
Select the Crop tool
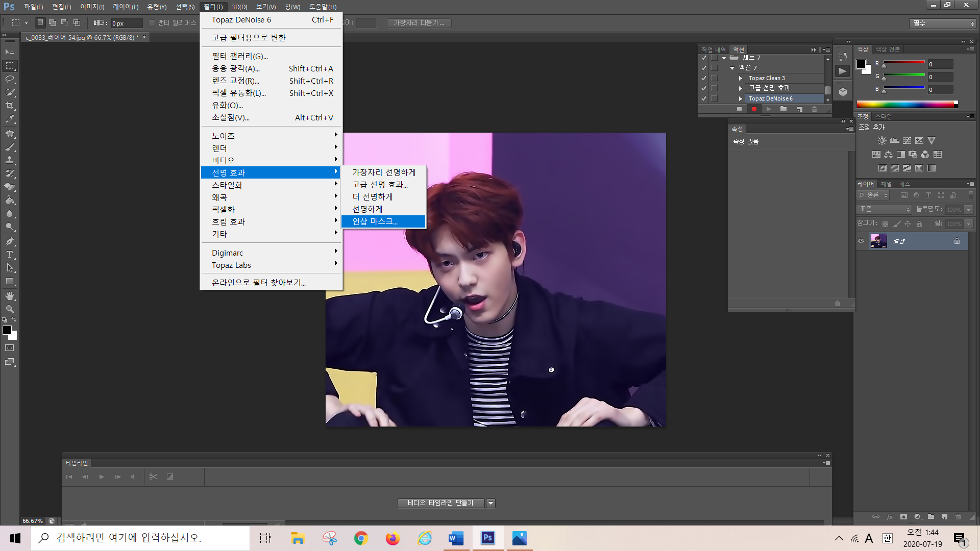(x=10, y=106)
